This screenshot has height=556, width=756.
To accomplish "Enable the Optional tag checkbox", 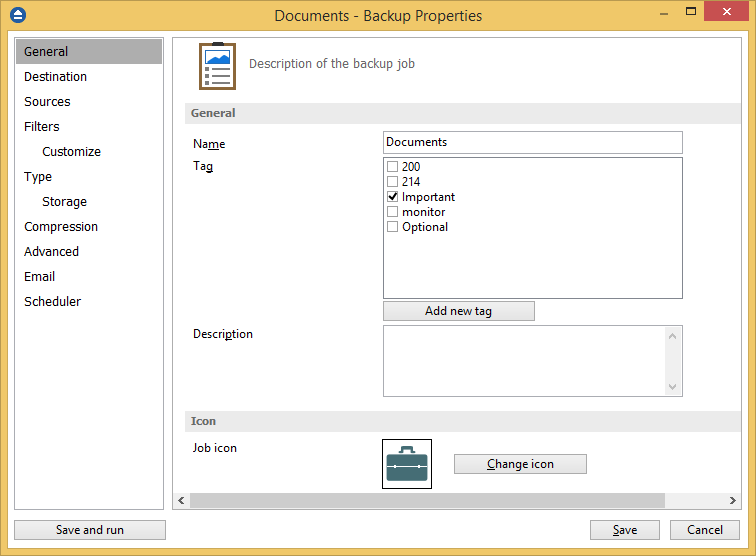I will click(x=392, y=227).
